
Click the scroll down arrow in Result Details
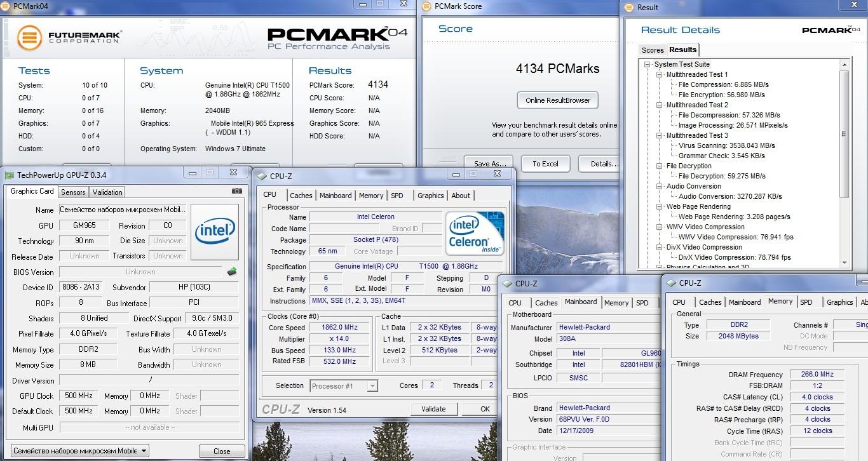pos(844,262)
